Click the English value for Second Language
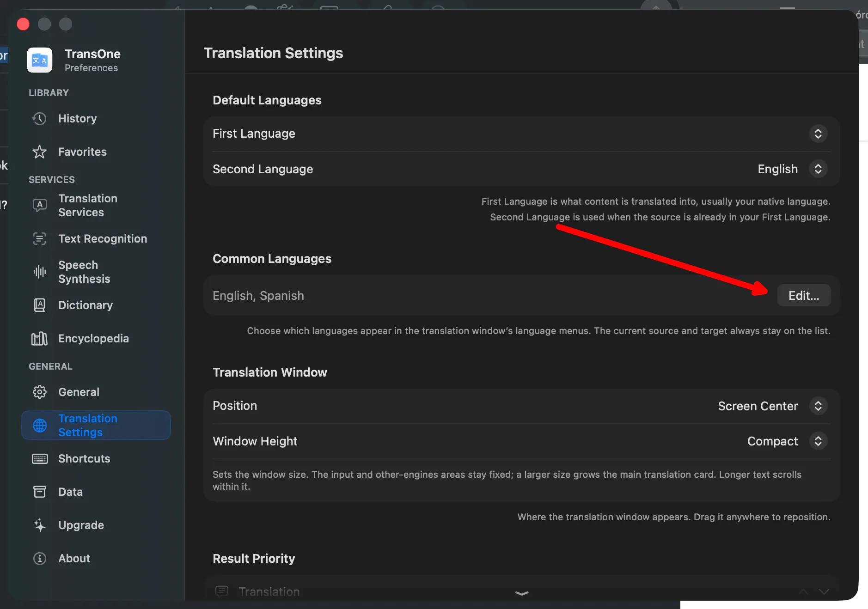Image resolution: width=868 pixels, height=609 pixels. tap(778, 169)
